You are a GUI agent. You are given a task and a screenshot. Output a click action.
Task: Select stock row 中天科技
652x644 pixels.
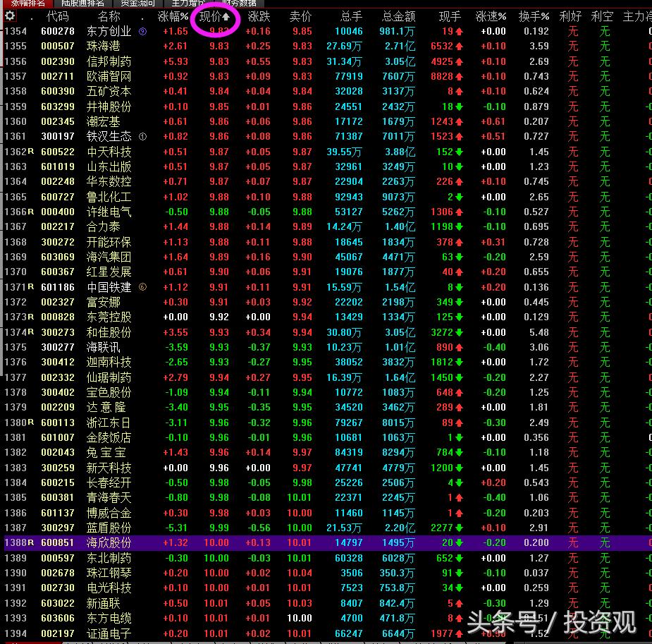coord(328,152)
